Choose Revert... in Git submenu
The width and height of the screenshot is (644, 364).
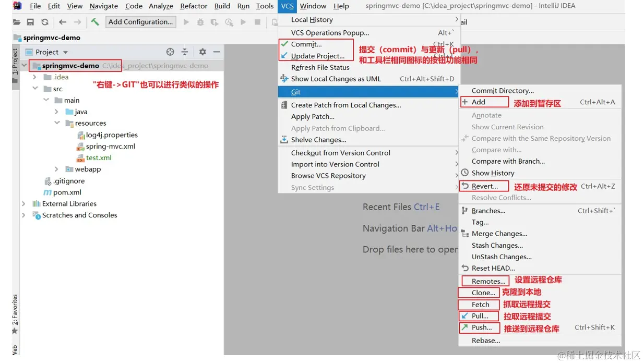540,186
